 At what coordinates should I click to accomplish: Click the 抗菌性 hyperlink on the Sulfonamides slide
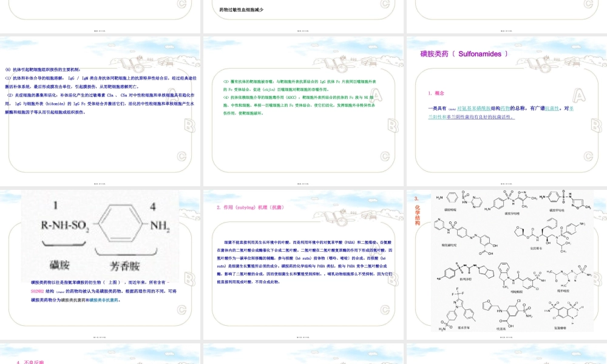point(551,107)
